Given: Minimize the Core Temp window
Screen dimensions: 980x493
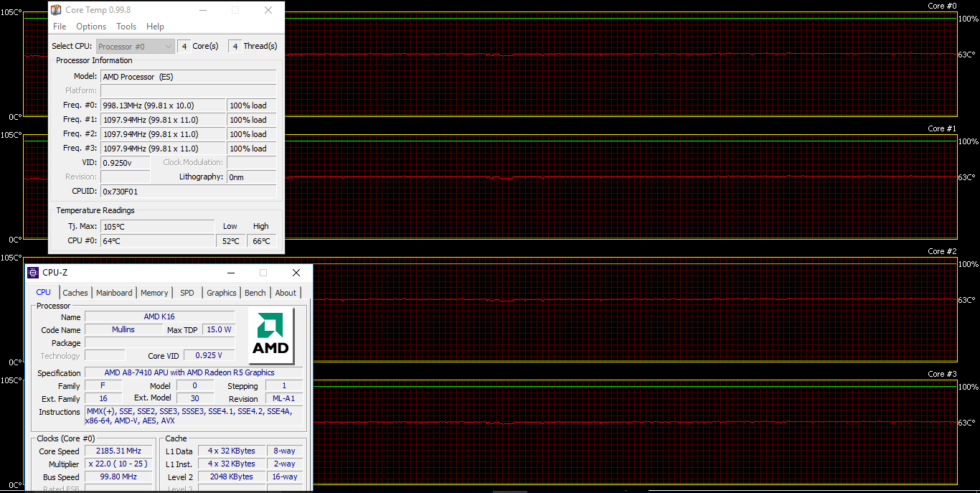Looking at the screenshot, I should [203, 11].
